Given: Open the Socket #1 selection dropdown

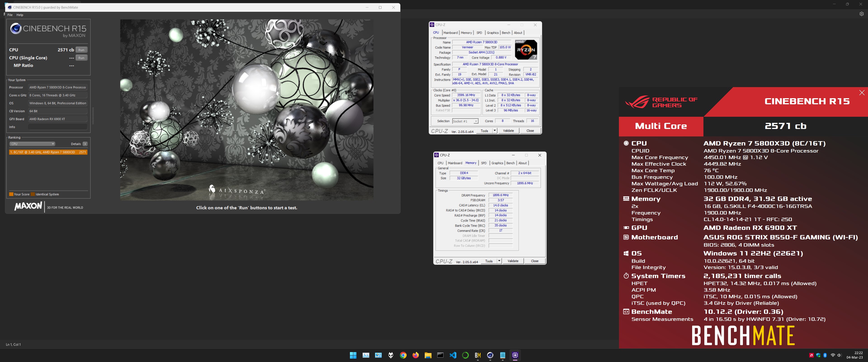Looking at the screenshot, I should (465, 121).
